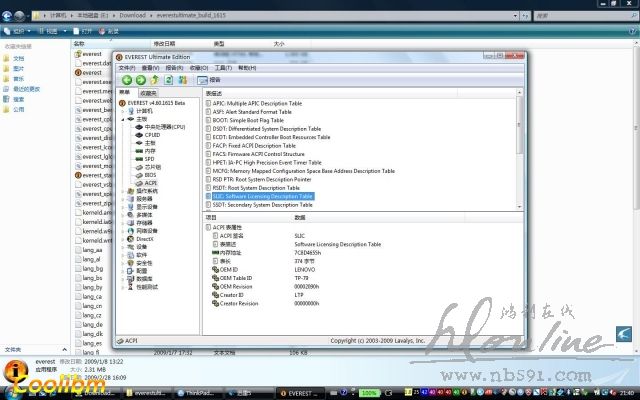640x400 pixels.
Task: Switch to the 收藏夹 (Favorites) tab
Action: coord(147,92)
